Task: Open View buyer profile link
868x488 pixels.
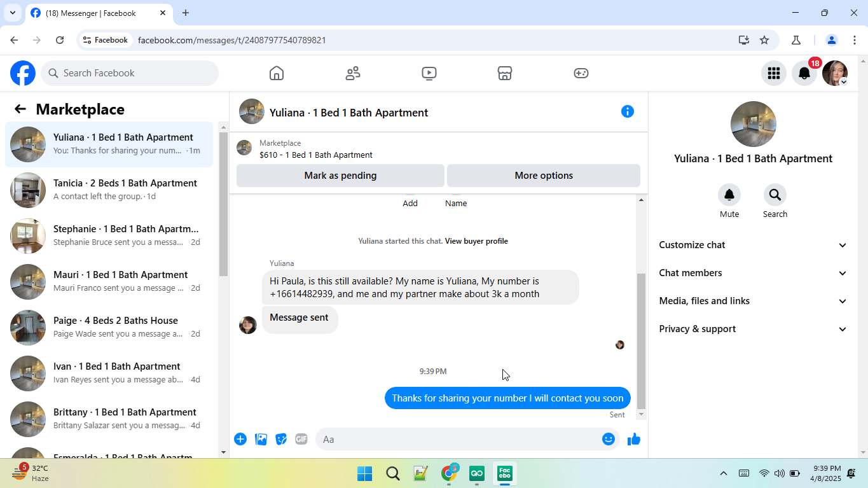Action: (476, 241)
